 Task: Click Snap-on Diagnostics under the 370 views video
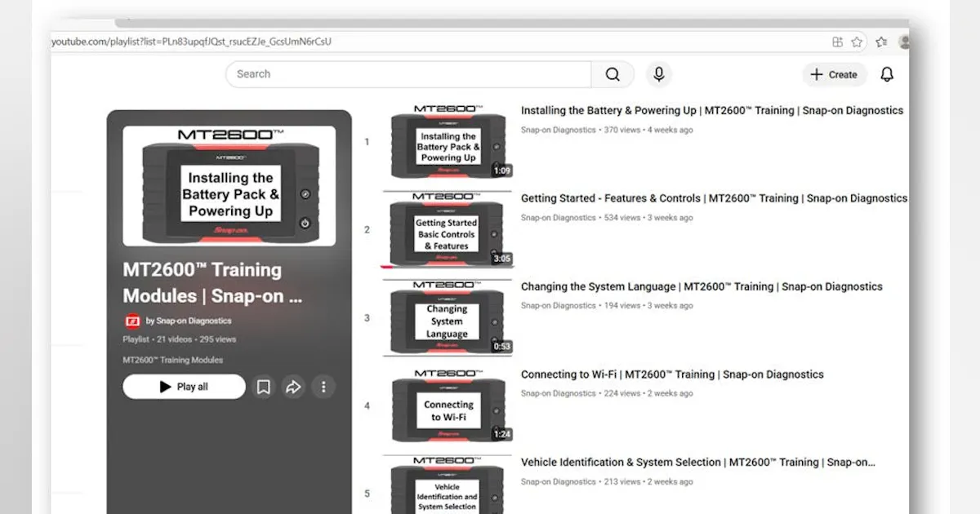point(559,130)
